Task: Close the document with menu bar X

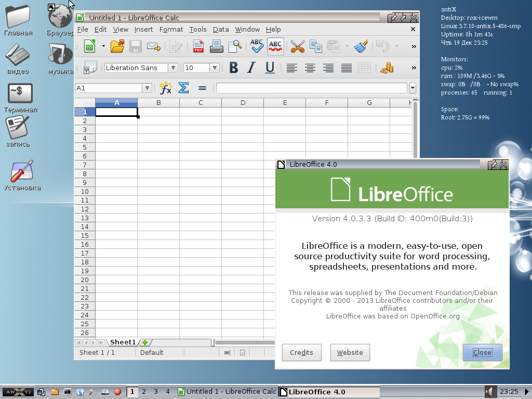Action: [413, 29]
